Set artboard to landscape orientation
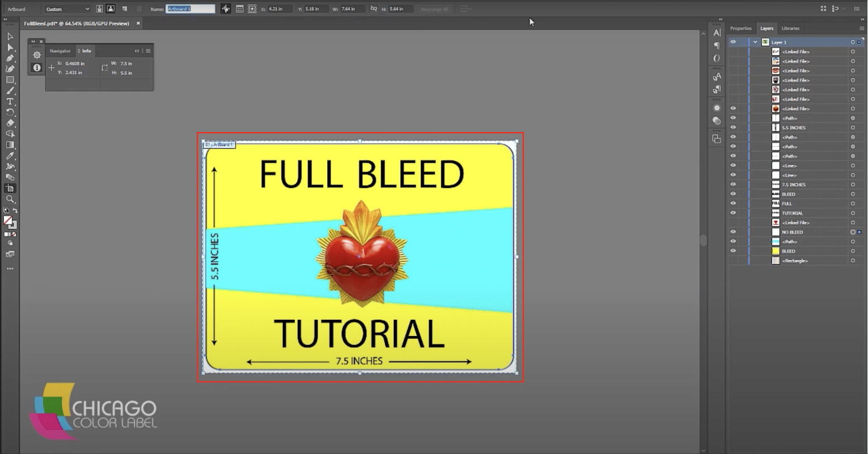 111,9
